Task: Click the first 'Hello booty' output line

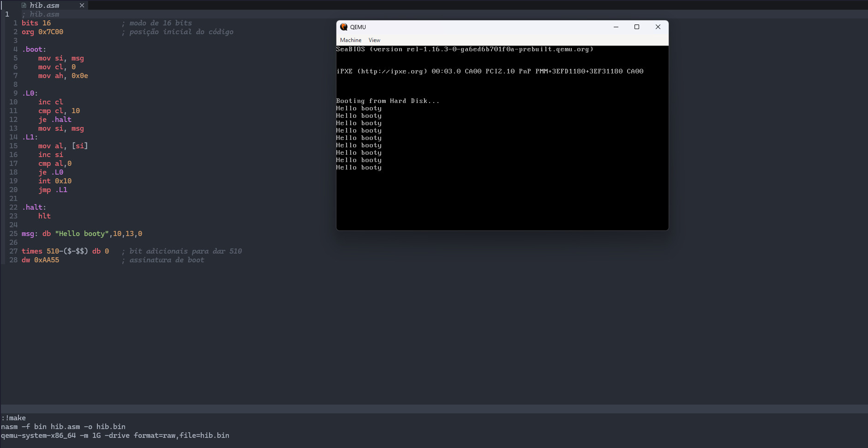Action: (x=359, y=109)
